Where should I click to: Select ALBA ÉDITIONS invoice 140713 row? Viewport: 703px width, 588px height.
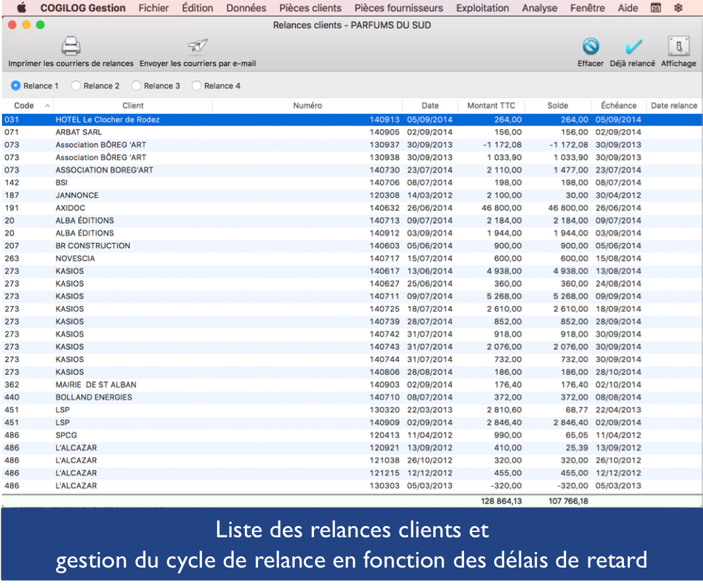351,221
